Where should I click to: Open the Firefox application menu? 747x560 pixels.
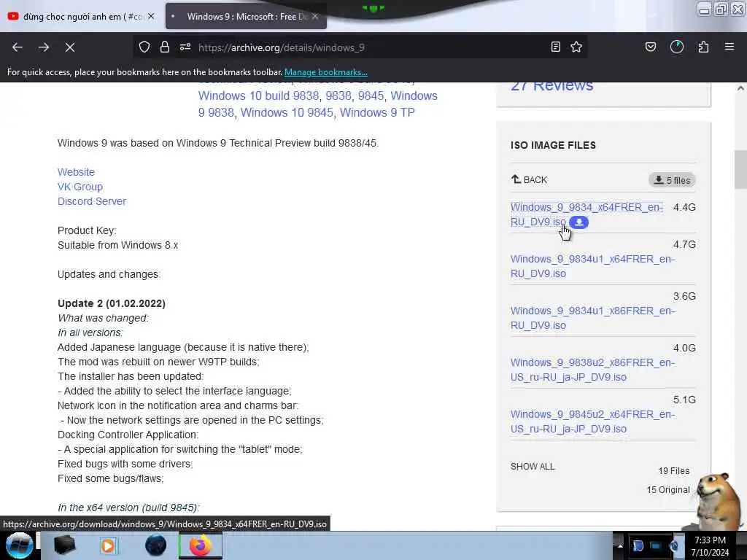[729, 47]
